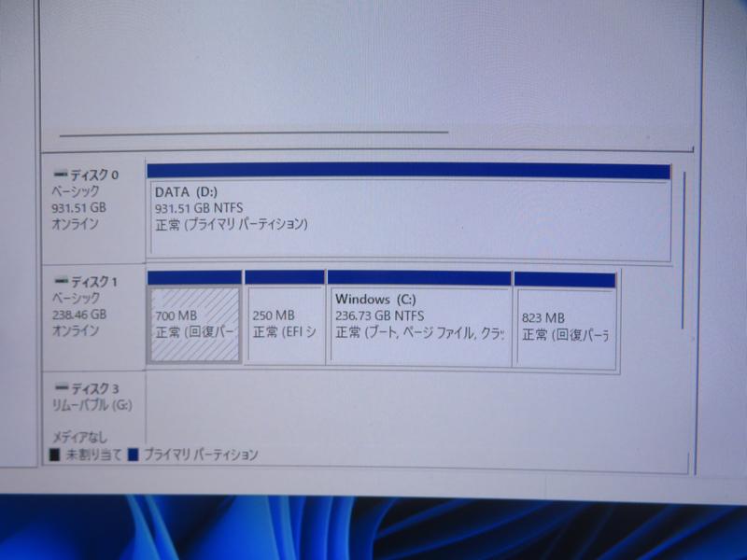Viewport: 747px width, 560px height.
Task: Click the 238.46 GB size under Disk 1
Action: click(79, 315)
